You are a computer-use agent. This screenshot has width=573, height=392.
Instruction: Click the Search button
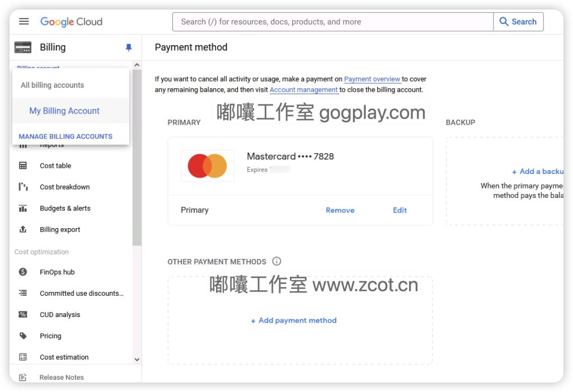click(518, 22)
